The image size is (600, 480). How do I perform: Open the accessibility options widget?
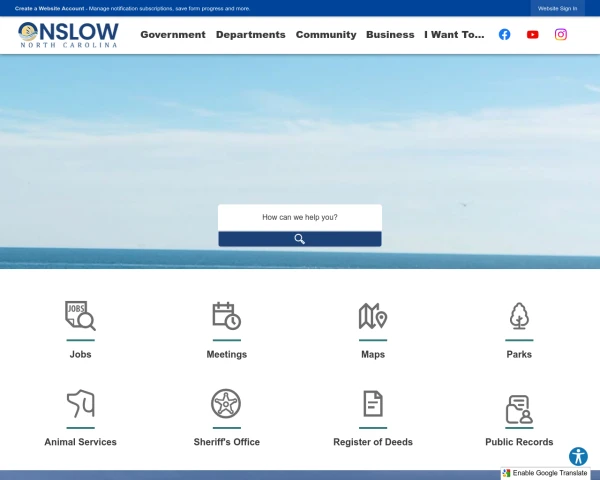click(578, 456)
